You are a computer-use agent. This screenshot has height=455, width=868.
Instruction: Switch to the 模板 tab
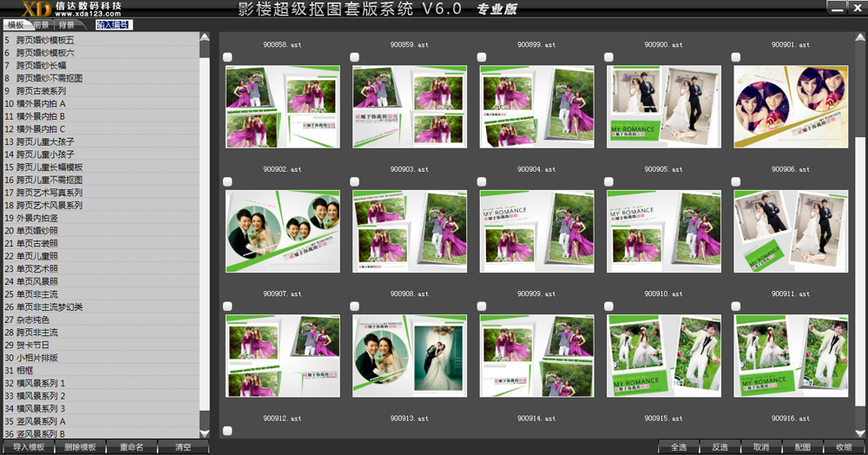[x=16, y=25]
